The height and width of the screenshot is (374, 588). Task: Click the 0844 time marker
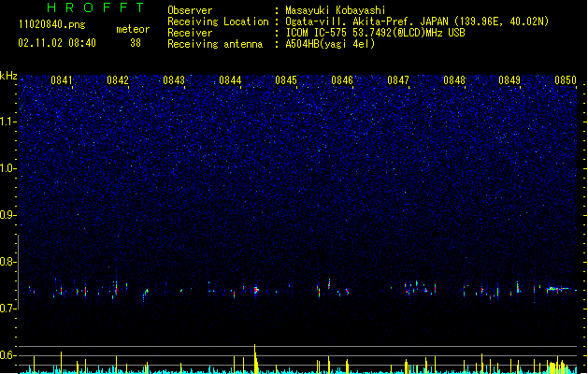pos(230,80)
